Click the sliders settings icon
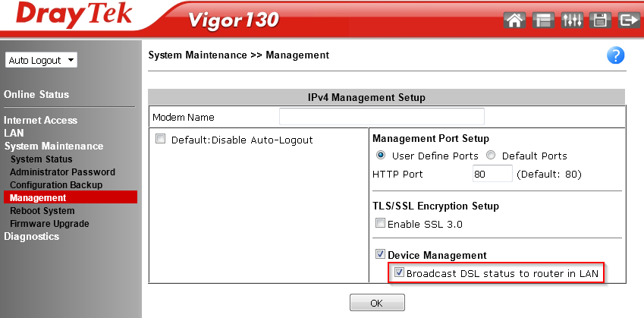644x318 pixels. [x=571, y=20]
